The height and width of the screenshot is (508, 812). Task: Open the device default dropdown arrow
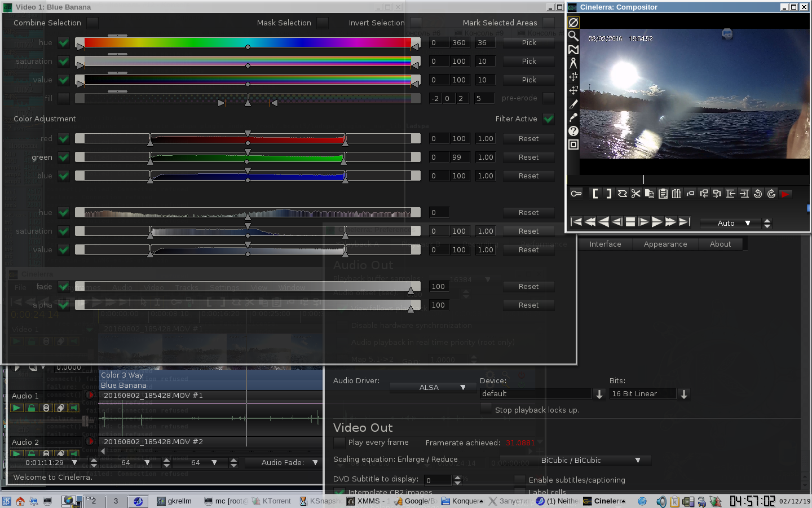point(599,394)
